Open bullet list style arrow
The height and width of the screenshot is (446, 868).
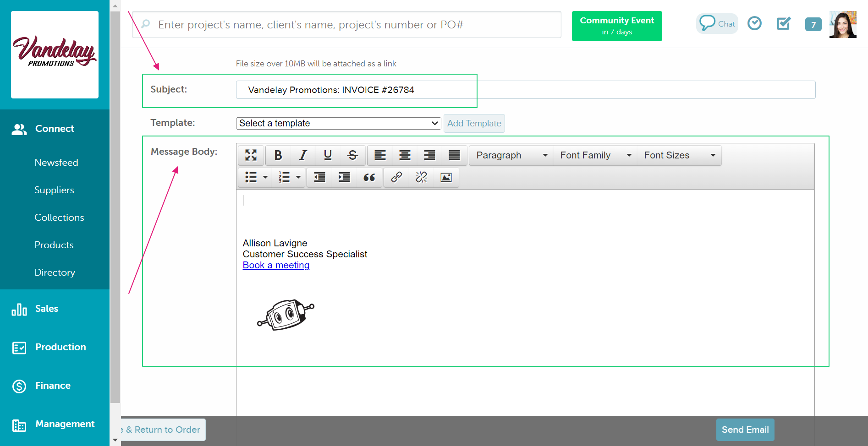265,177
